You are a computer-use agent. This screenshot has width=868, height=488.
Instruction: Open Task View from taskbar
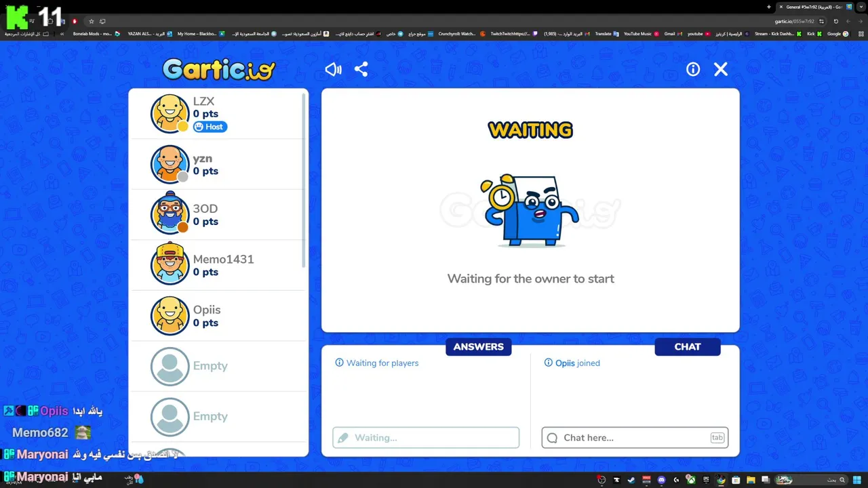coord(766,480)
